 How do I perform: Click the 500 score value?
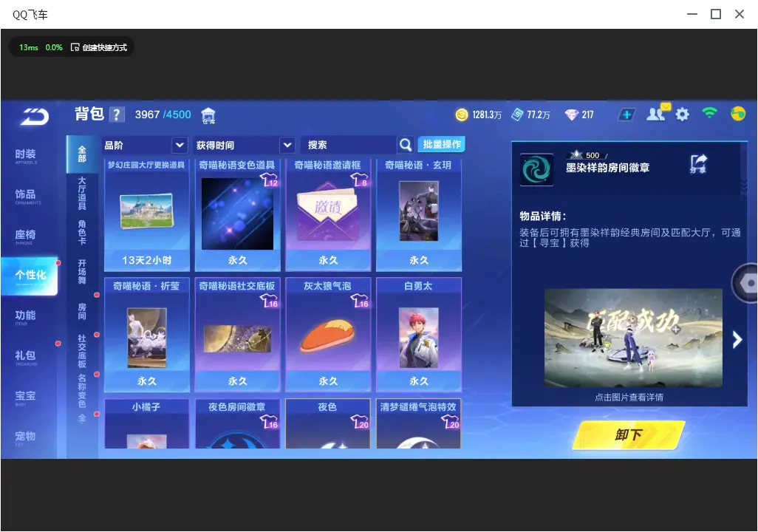click(x=593, y=155)
